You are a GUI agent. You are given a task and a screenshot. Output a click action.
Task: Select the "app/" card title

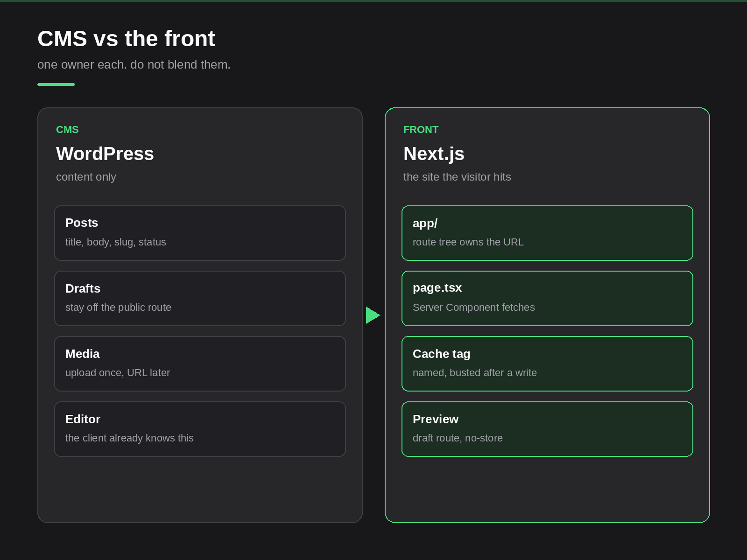click(x=425, y=223)
